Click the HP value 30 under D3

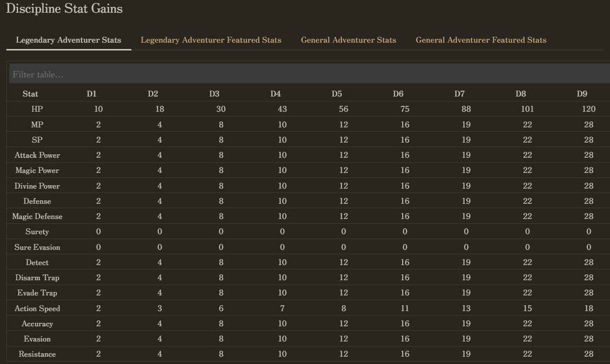[221, 109]
